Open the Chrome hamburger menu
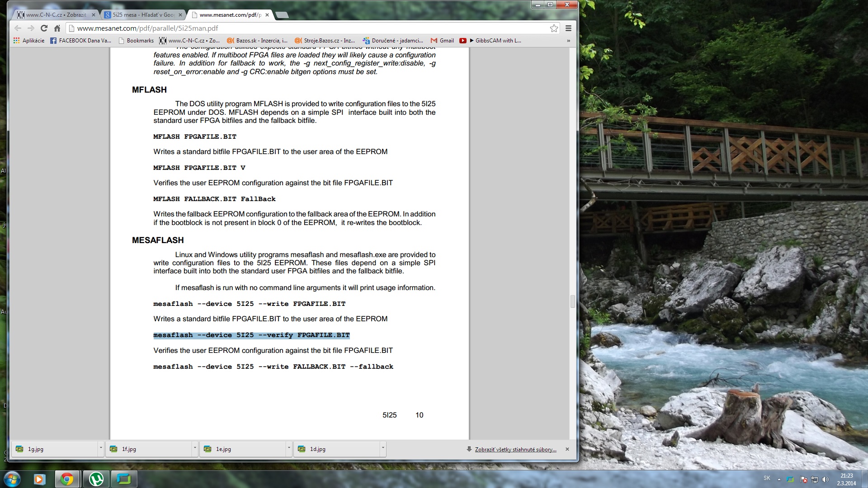This screenshot has width=868, height=488. (x=568, y=28)
